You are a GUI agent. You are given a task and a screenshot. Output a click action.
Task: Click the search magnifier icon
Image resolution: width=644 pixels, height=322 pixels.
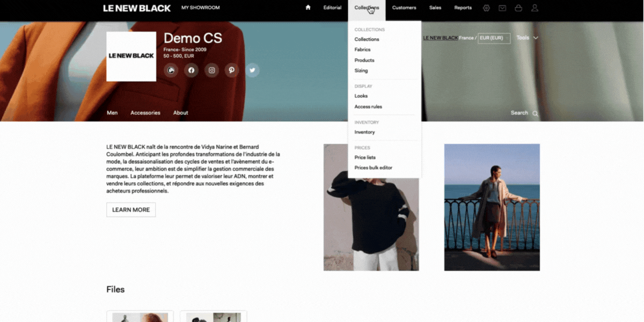(x=535, y=113)
